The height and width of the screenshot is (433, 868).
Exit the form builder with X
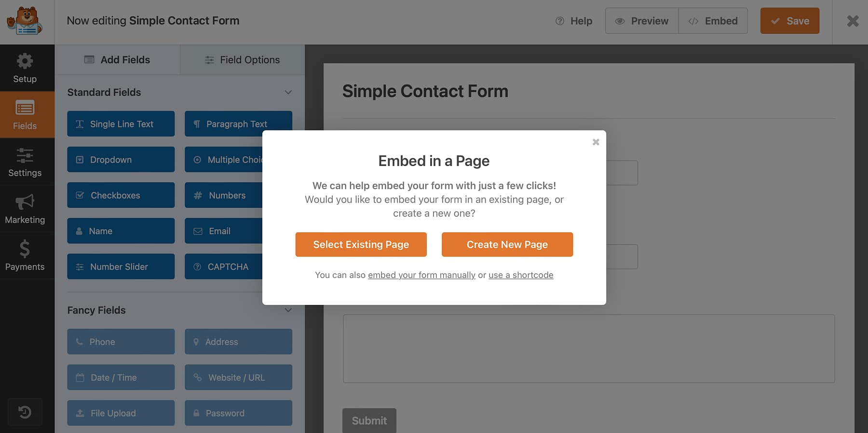[x=853, y=21]
